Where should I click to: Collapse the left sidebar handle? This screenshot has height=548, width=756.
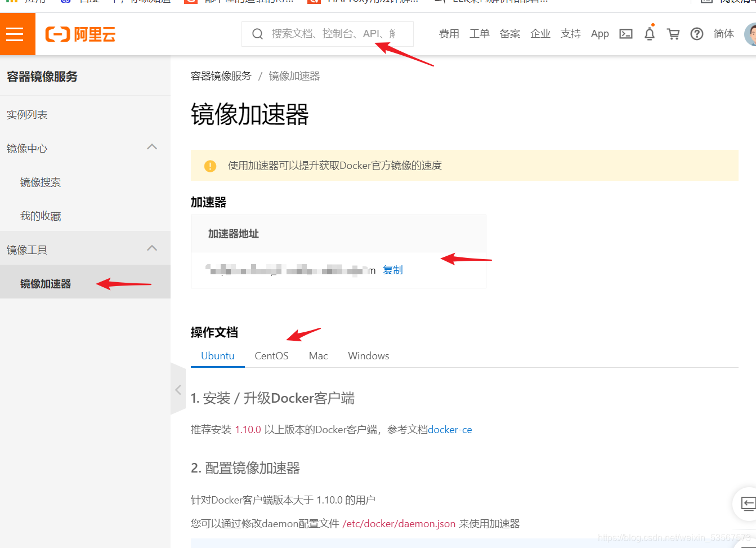(178, 389)
